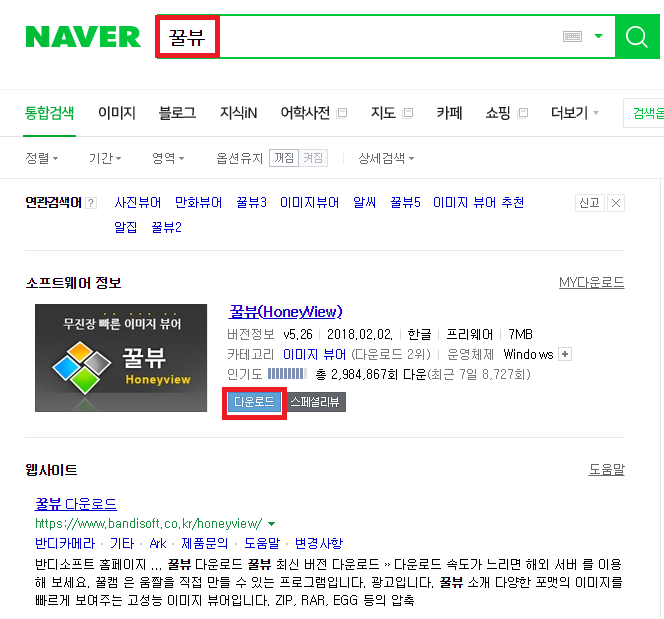Viewport: 664px width, 619px height.
Task: Switch to the 블로그 tab
Action: pyautogui.click(x=177, y=113)
